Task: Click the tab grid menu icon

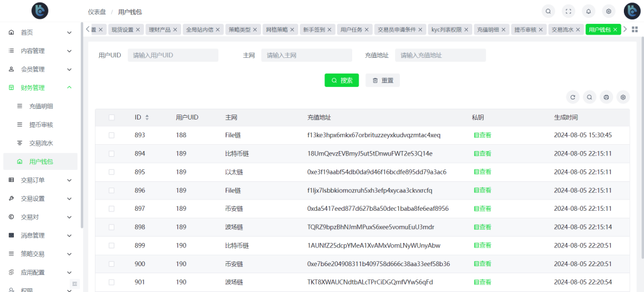Action: pos(635,30)
